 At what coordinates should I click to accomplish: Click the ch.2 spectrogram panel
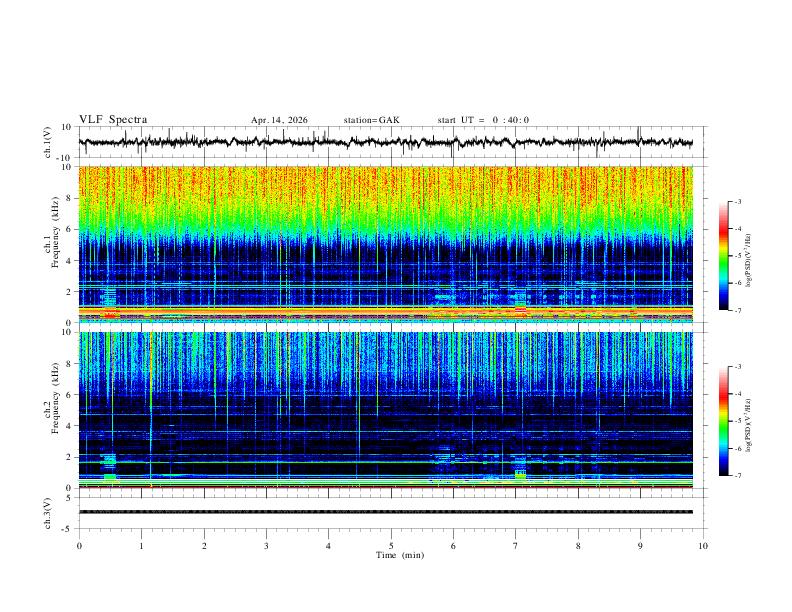[386, 410]
